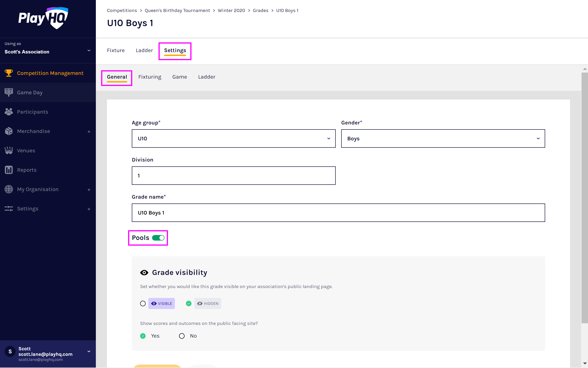This screenshot has width=588, height=368.
Task: Switch to the Fixturing sub-tab
Action: pos(150,77)
